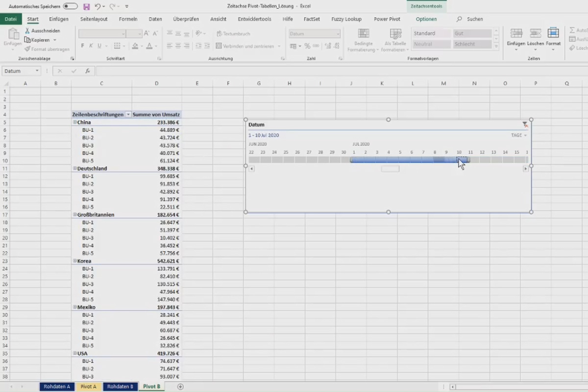Click the top align icon
Image resolution: width=588 pixels, height=392 pixels.
pos(170,33)
